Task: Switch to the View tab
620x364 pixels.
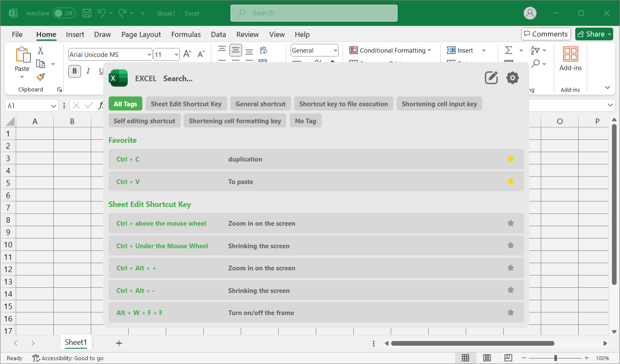Action: (x=277, y=34)
